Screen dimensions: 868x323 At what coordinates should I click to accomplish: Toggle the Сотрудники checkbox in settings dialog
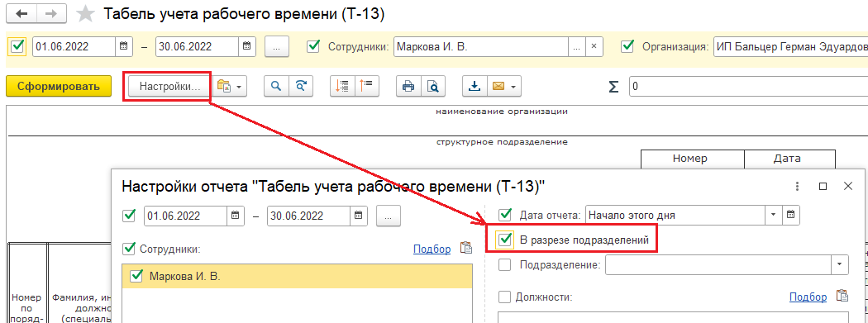(x=129, y=249)
